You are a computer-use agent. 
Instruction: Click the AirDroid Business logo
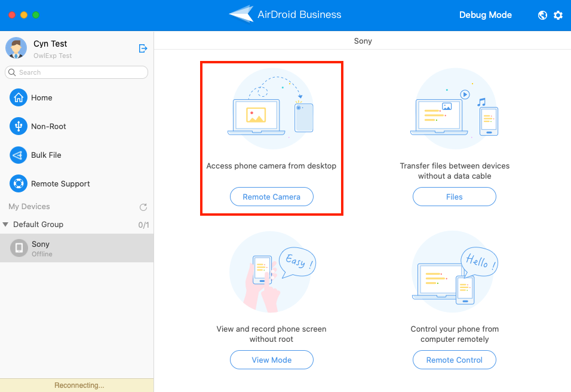(x=285, y=14)
